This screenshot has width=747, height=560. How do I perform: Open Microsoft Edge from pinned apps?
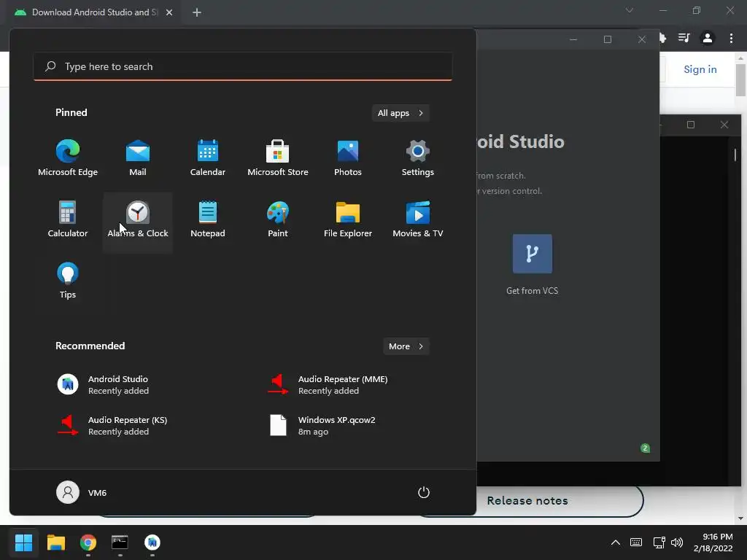[68, 158]
